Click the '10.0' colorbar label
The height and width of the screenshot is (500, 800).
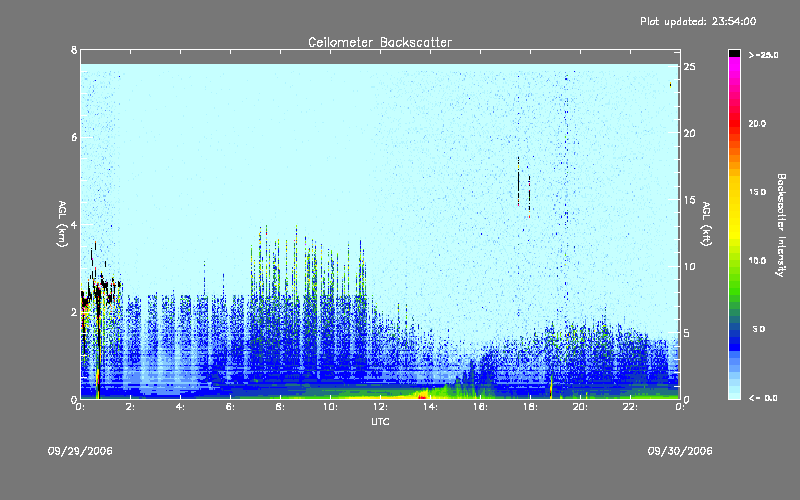(757, 261)
